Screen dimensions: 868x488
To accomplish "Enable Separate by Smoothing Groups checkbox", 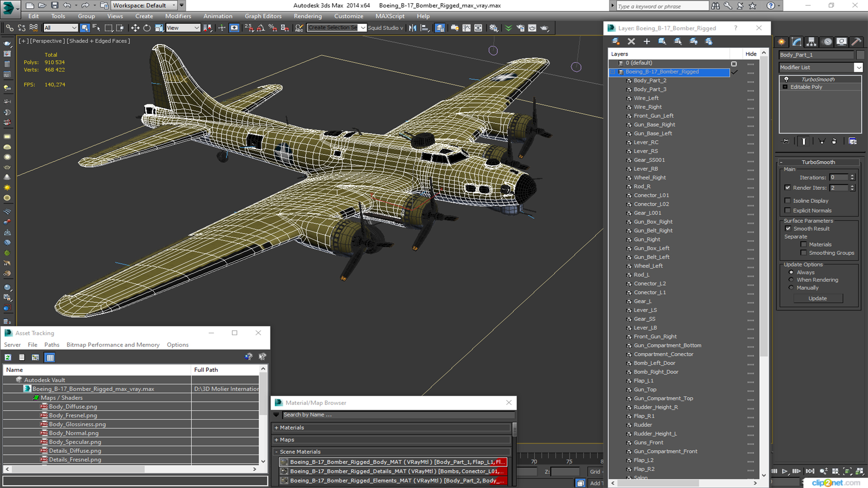I will tap(803, 253).
